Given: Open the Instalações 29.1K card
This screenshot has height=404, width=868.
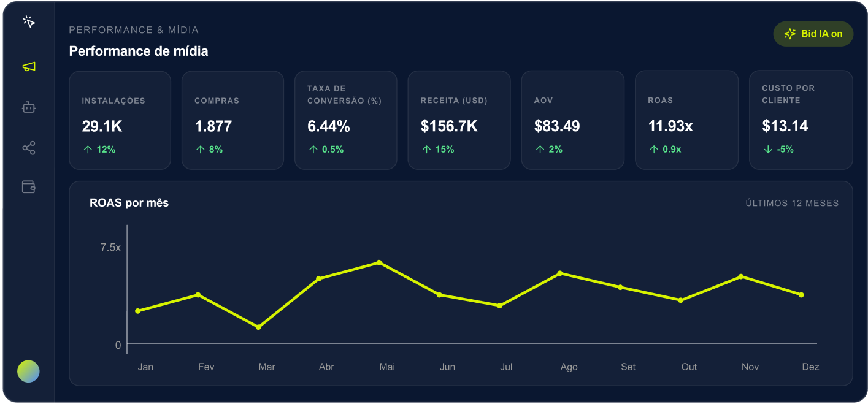Looking at the screenshot, I should pos(120,120).
